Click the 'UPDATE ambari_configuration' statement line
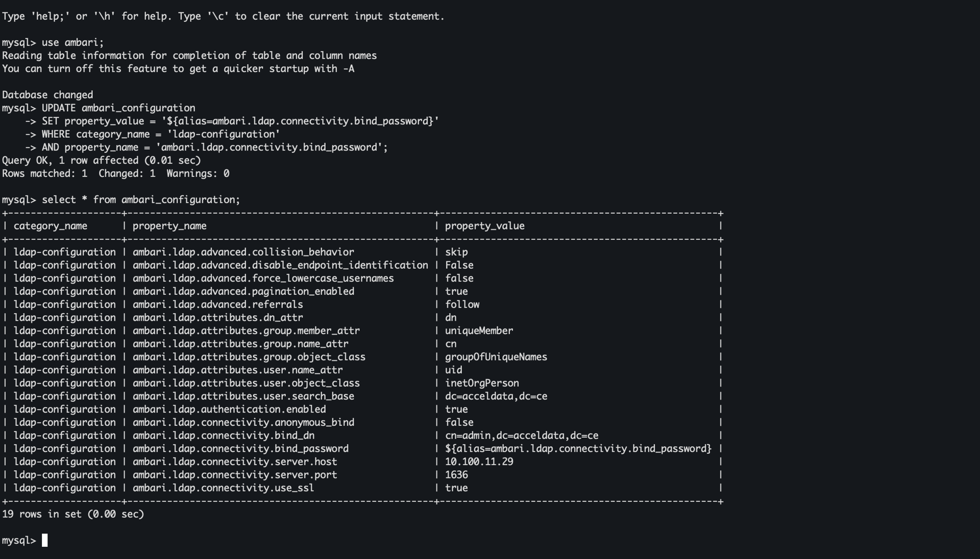Image resolution: width=980 pixels, height=559 pixels. [118, 108]
